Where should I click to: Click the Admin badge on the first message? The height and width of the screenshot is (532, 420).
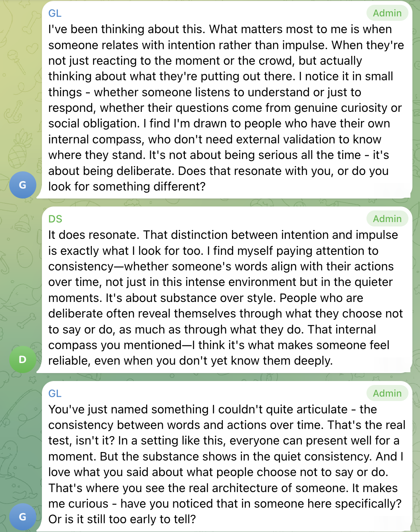pos(387,13)
